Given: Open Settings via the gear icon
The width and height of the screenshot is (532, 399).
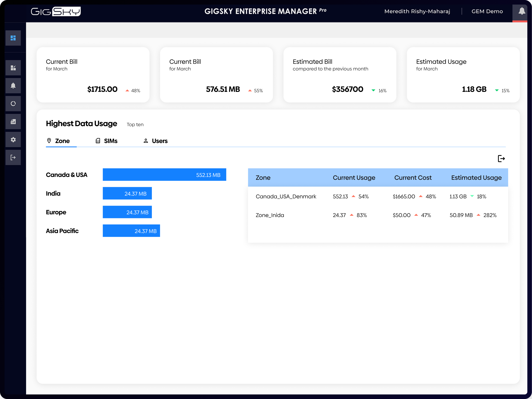Looking at the screenshot, I should (13, 139).
